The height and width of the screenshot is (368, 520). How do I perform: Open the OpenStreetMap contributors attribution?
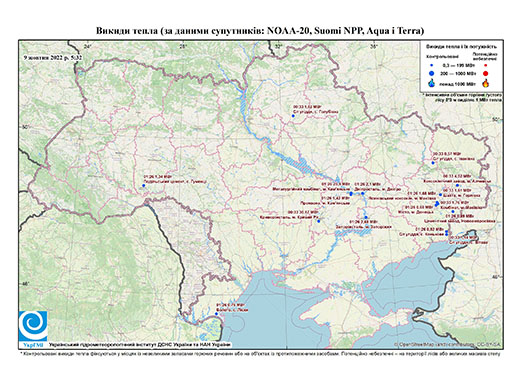tap(448, 344)
